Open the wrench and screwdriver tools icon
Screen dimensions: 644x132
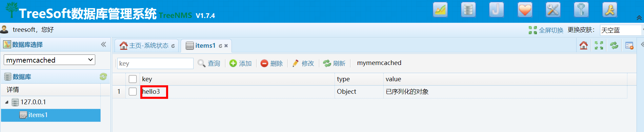[x=553, y=10]
